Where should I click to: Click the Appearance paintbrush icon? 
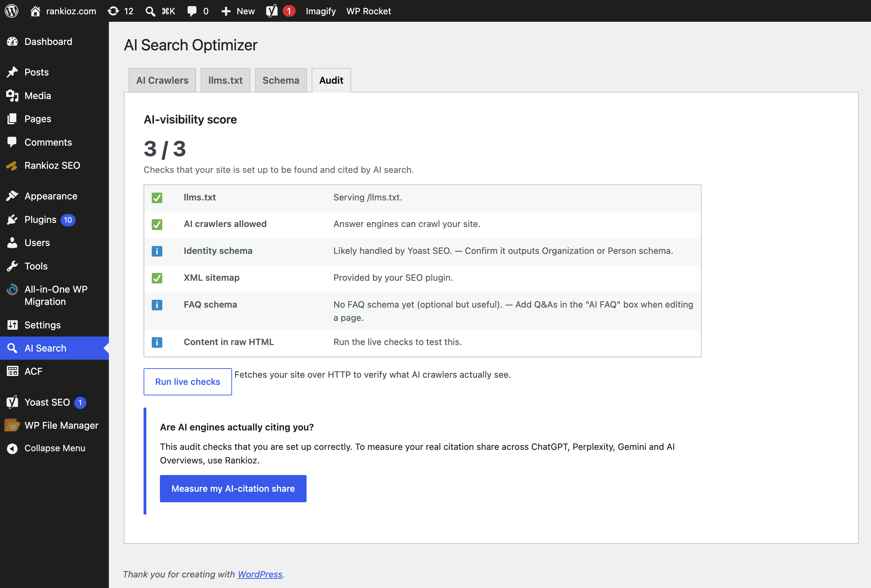[12, 196]
